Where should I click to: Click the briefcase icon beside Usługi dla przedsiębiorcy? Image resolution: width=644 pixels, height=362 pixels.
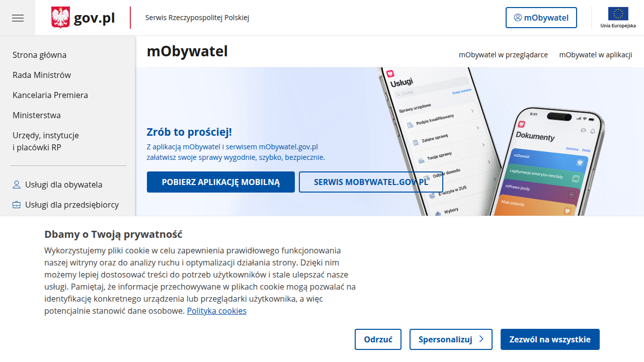(x=17, y=205)
